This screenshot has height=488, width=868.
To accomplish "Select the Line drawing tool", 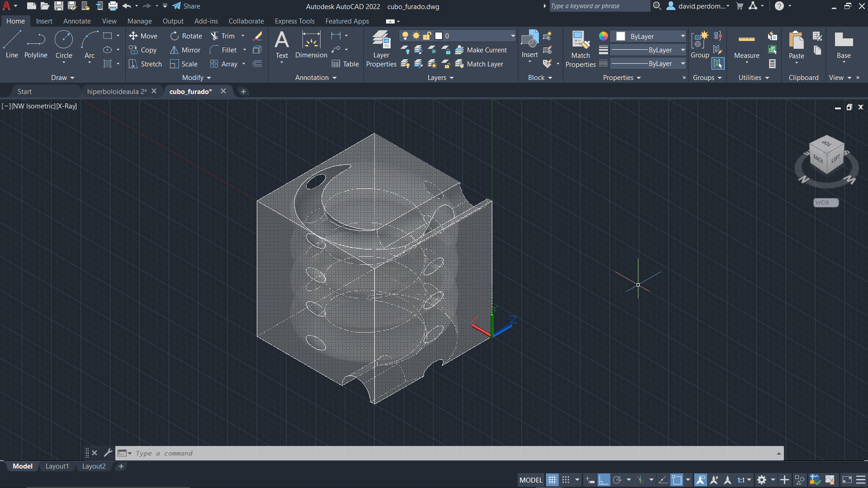I will pos(12,45).
